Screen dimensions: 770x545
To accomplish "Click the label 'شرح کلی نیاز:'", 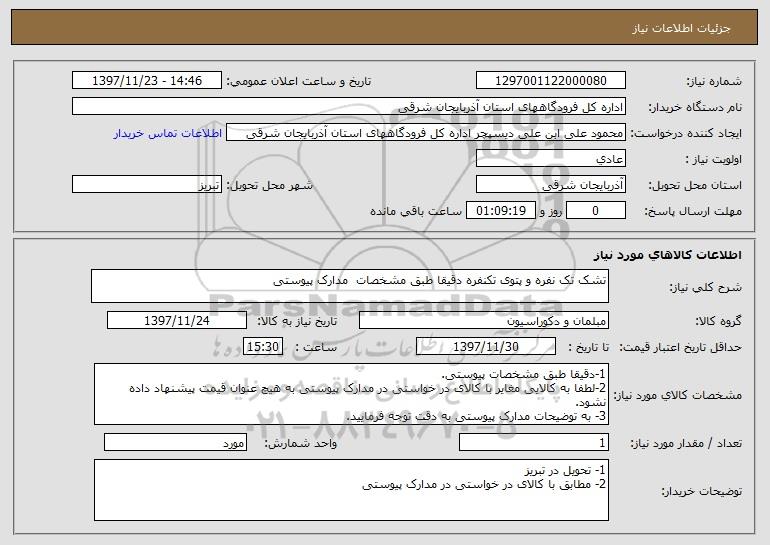I will tap(706, 287).
